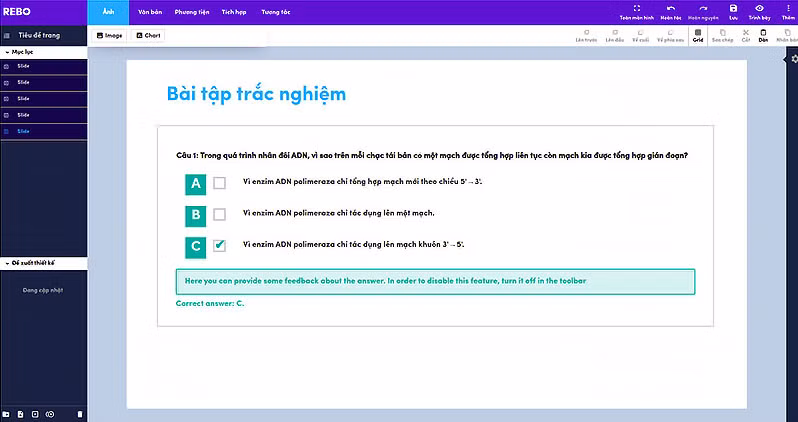798x422 pixels.
Task: Open the Ảnh tab
Action: pos(108,12)
